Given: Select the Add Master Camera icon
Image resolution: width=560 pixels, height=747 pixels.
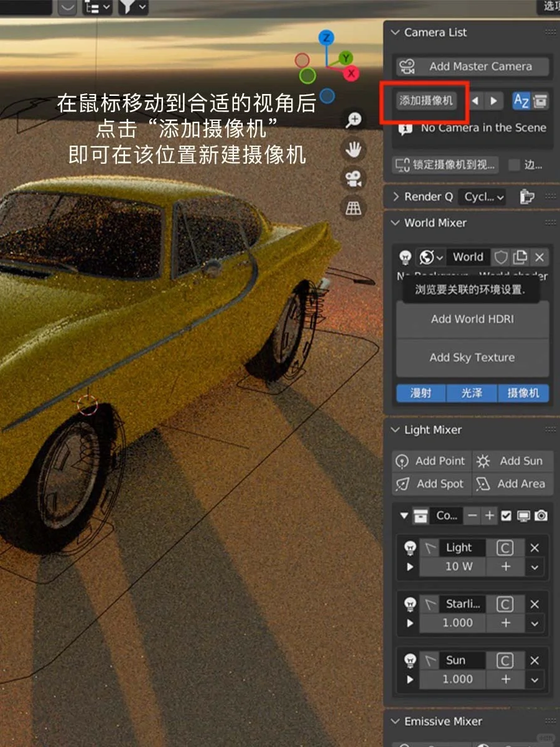Looking at the screenshot, I should click(x=408, y=67).
